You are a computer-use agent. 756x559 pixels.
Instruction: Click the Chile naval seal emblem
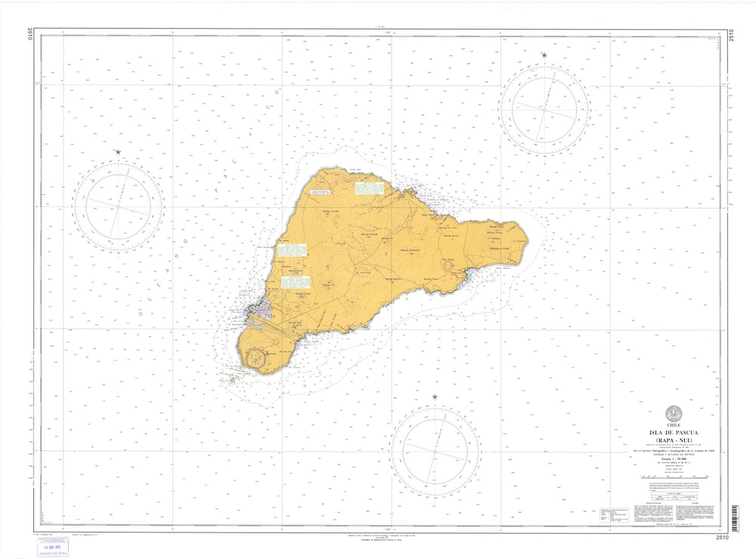pos(673,413)
